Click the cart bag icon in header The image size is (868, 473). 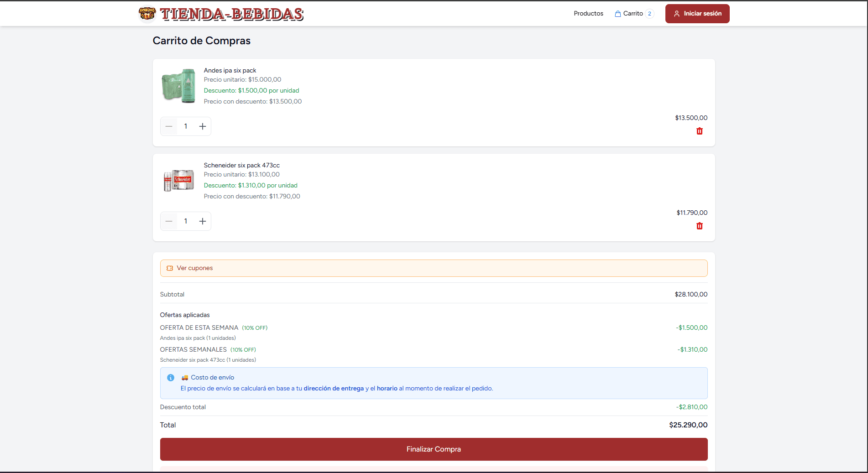[618, 13]
